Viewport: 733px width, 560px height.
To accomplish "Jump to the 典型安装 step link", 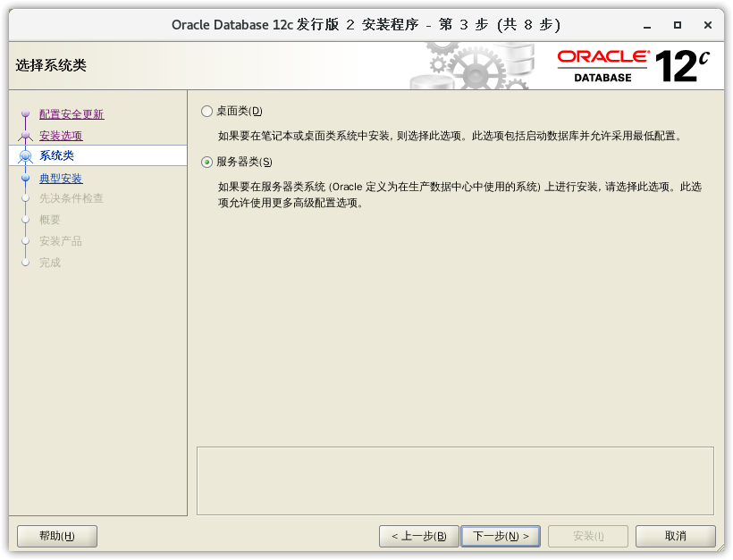I will point(61,179).
